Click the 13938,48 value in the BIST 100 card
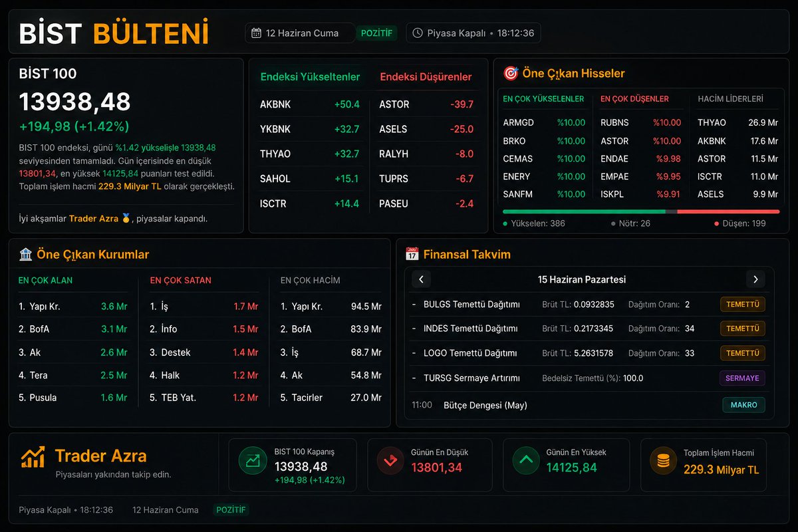This screenshot has width=798, height=532. coord(74,102)
